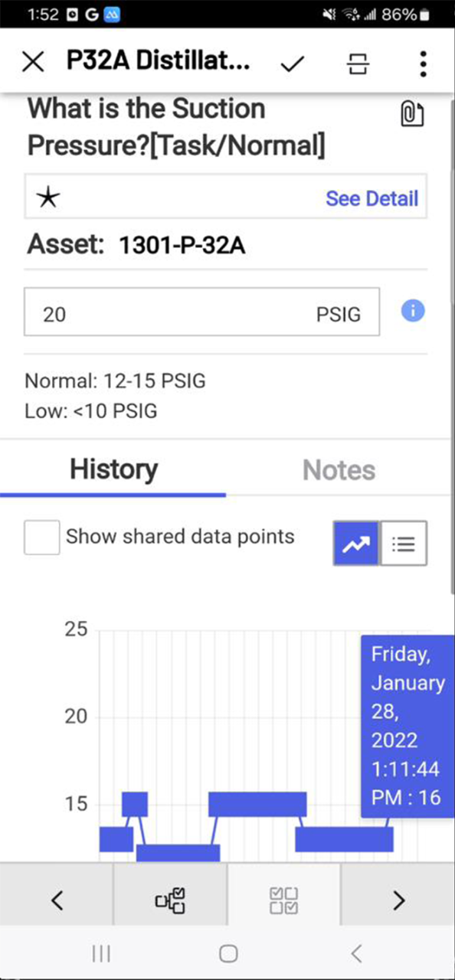Open the asset checklist hierarchy icon

pyautogui.click(x=170, y=900)
